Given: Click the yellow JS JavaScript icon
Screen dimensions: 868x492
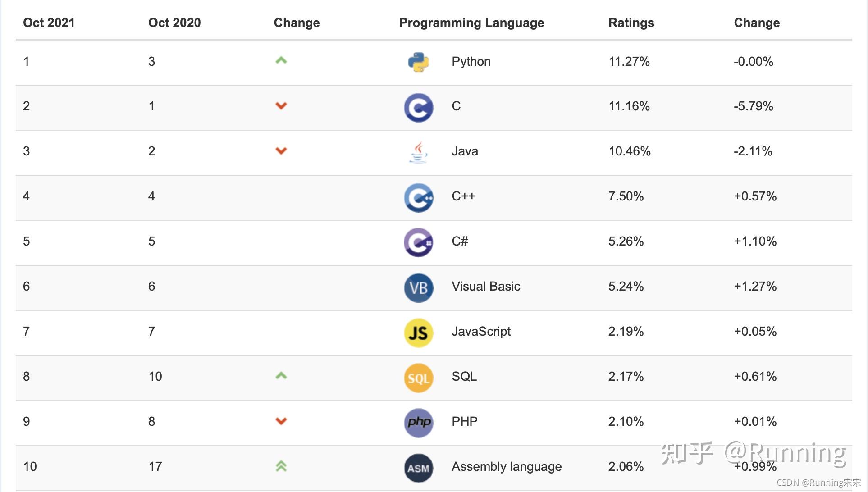Looking at the screenshot, I should coord(418,333).
